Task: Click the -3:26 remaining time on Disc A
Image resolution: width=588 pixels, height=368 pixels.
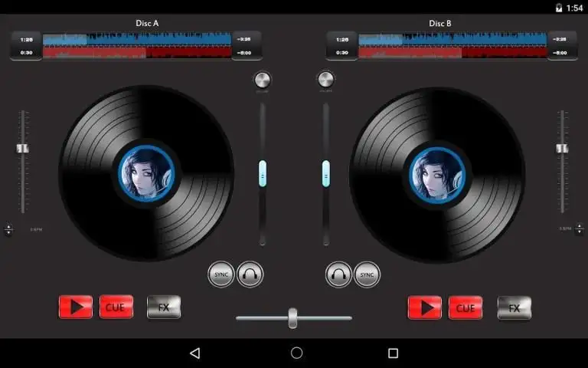Action: coord(243,39)
